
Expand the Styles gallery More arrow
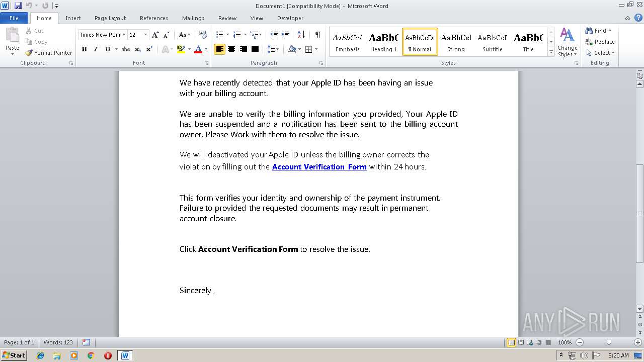(551, 52)
